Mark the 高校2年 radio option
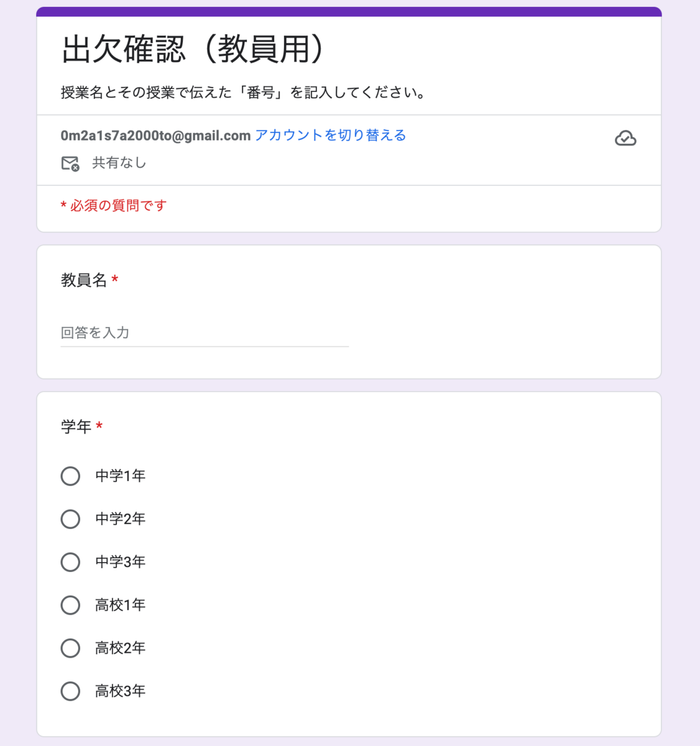This screenshot has height=746, width=700. [x=70, y=648]
